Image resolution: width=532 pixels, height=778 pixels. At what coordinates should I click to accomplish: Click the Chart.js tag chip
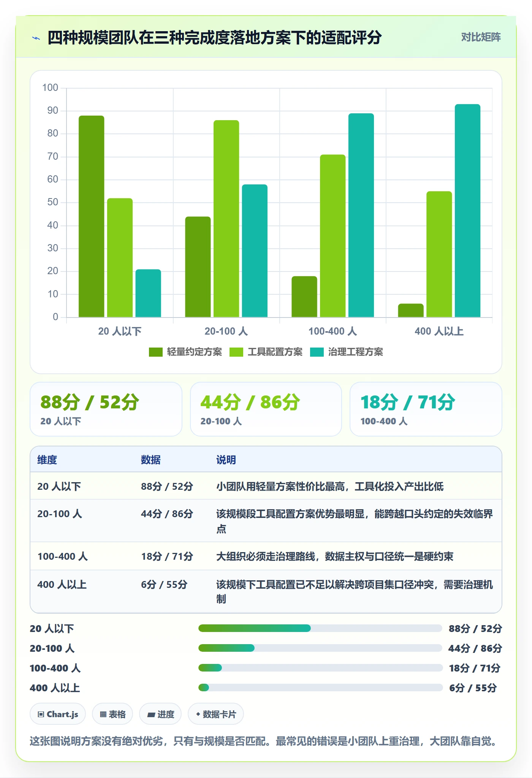point(58,714)
